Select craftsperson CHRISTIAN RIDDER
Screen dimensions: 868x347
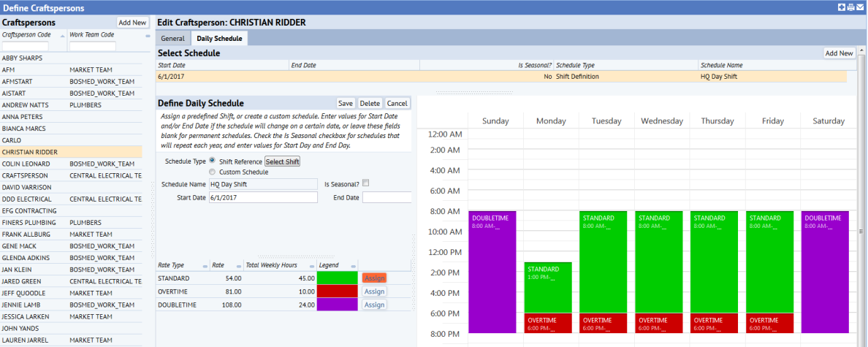[x=71, y=152]
